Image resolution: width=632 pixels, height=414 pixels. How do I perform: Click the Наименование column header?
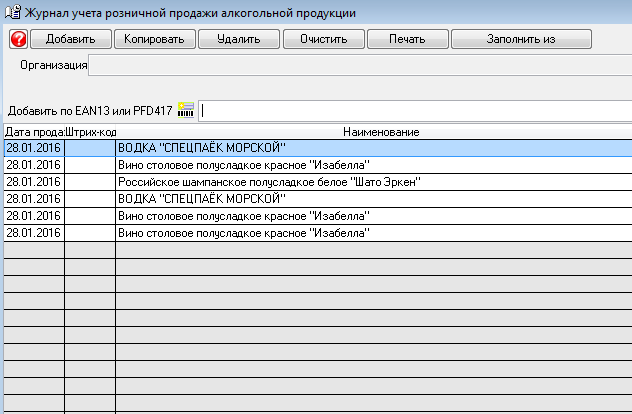(x=380, y=132)
